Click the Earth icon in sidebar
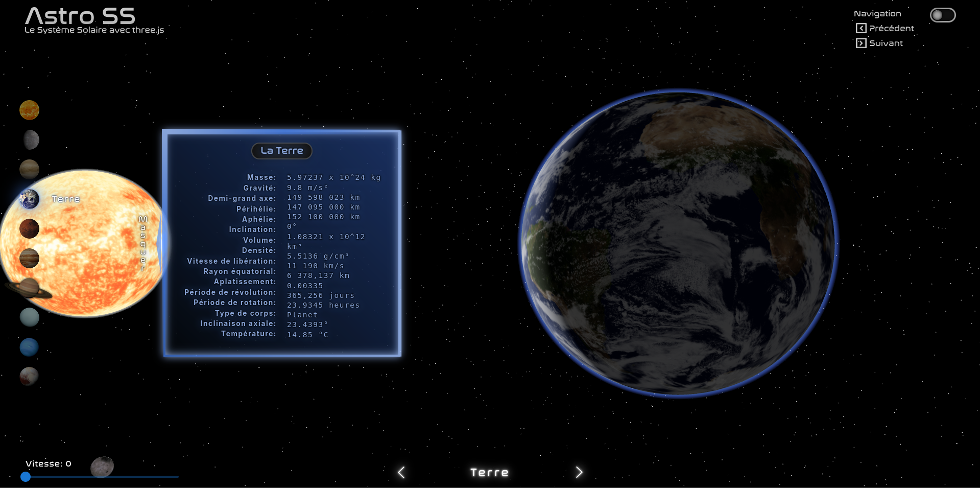980x488 pixels. pyautogui.click(x=29, y=199)
